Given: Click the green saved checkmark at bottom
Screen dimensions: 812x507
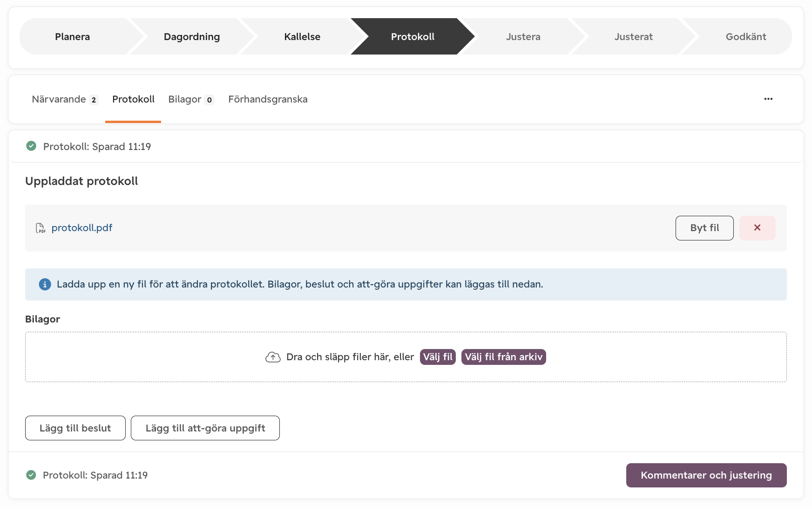Looking at the screenshot, I should point(31,475).
